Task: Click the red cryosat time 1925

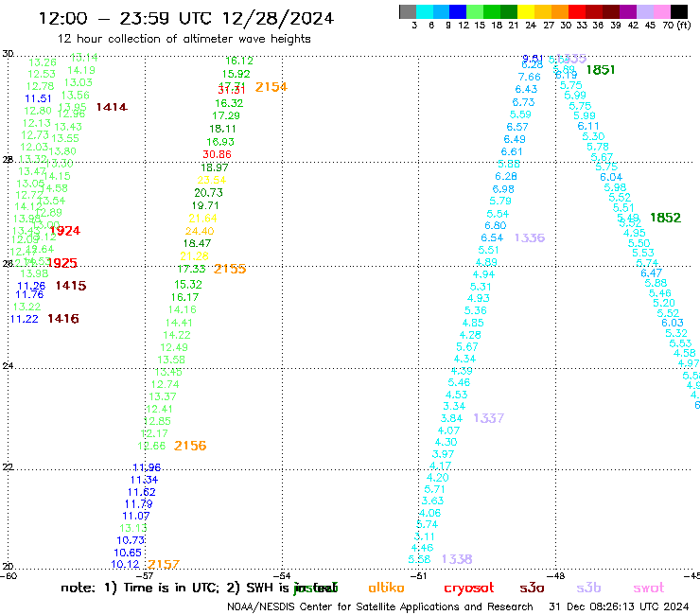Action: click(62, 264)
